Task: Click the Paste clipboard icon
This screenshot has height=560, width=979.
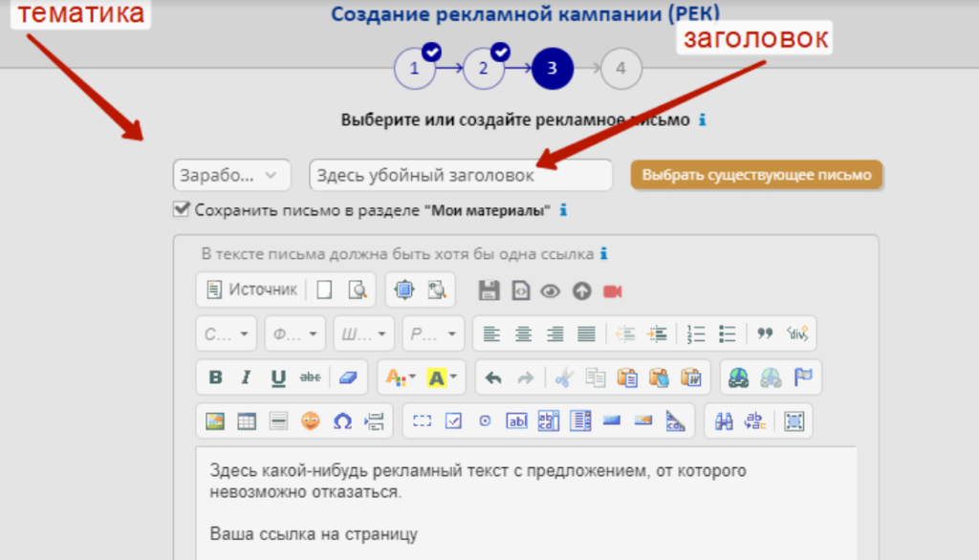Action: (627, 377)
